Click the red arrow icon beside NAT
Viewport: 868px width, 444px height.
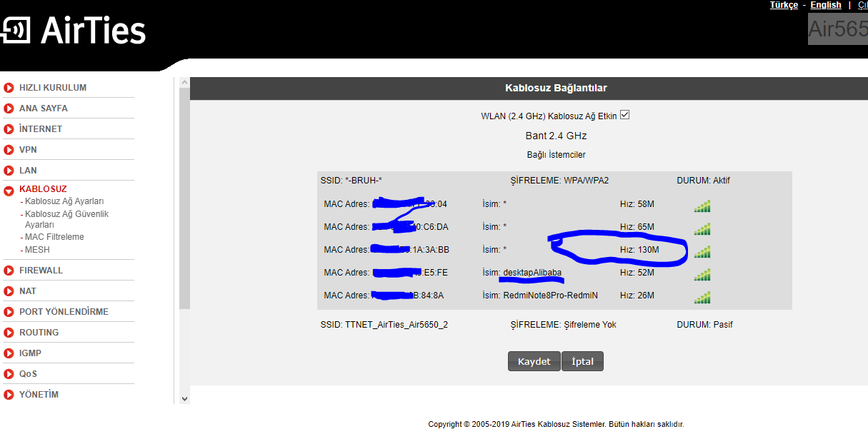point(9,291)
